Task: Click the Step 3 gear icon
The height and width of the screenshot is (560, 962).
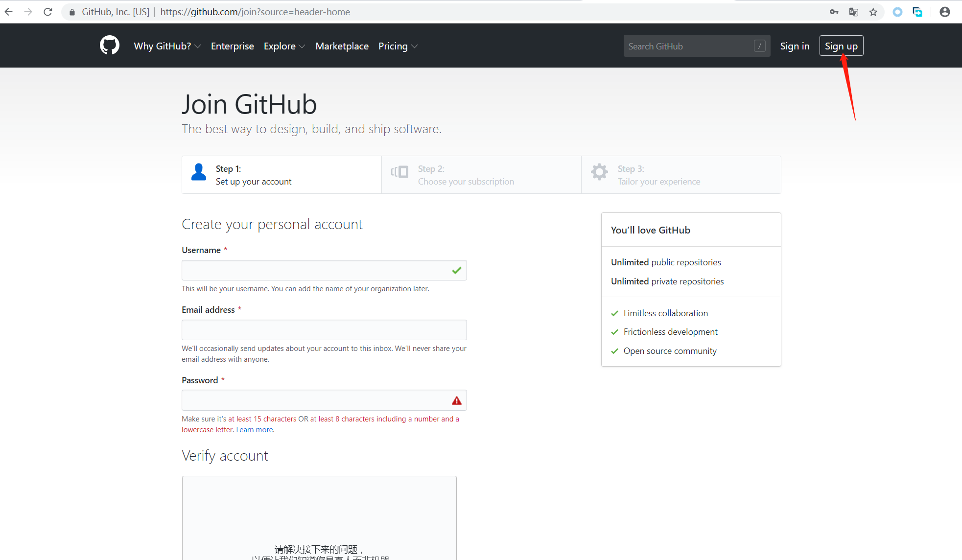Action: [x=599, y=172]
